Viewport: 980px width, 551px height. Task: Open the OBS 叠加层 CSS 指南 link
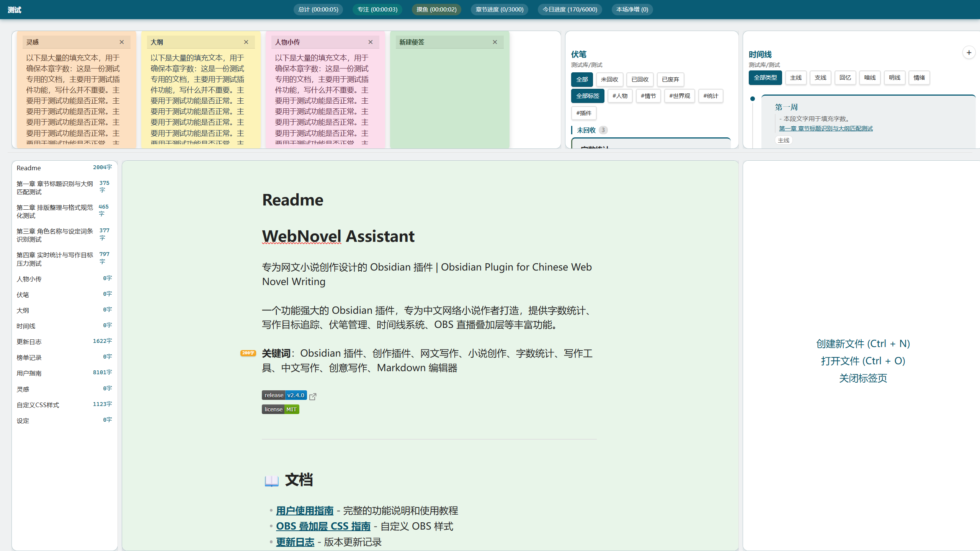[x=323, y=526]
